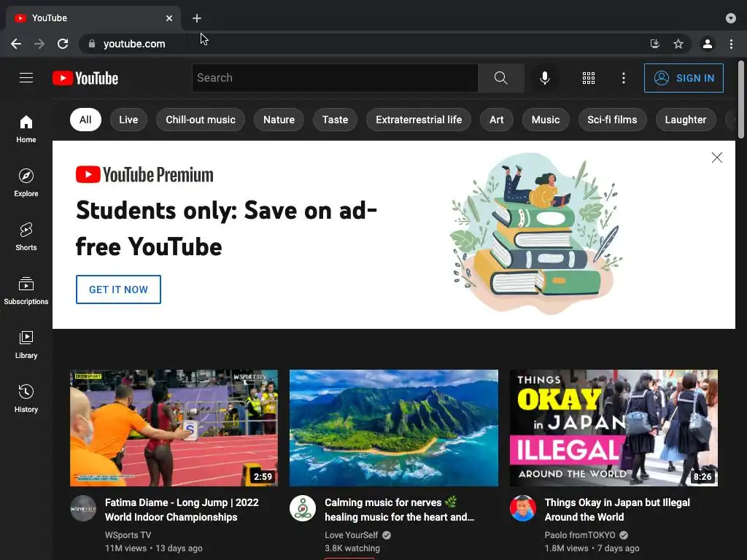The height and width of the screenshot is (560, 747).
Task: Open the YouTube apps grid
Action: 589,77
